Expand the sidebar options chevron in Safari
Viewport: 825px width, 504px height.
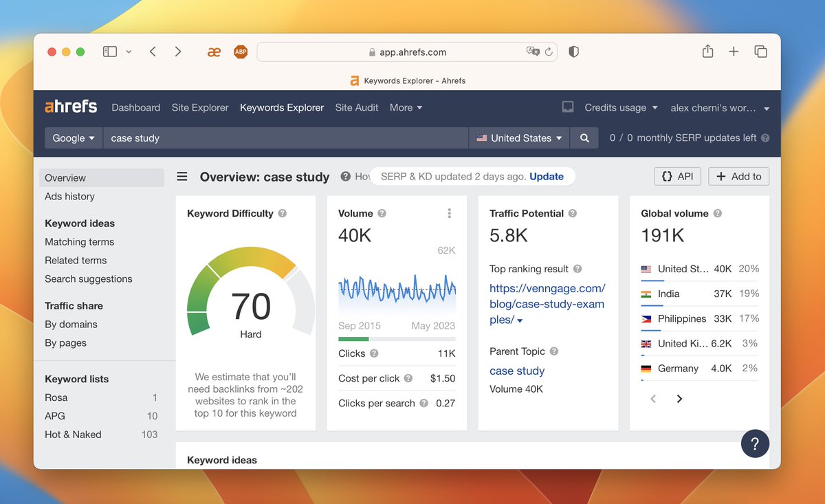[x=129, y=52]
